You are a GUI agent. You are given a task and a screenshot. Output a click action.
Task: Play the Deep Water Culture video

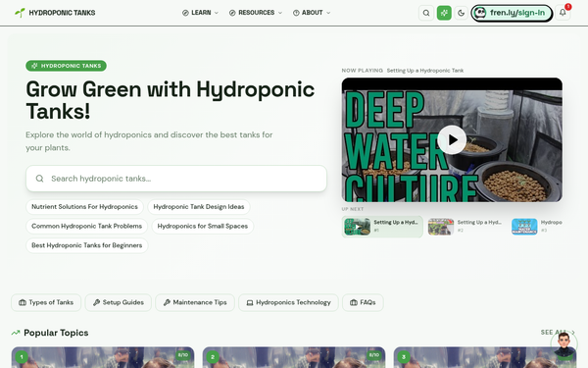(x=452, y=139)
